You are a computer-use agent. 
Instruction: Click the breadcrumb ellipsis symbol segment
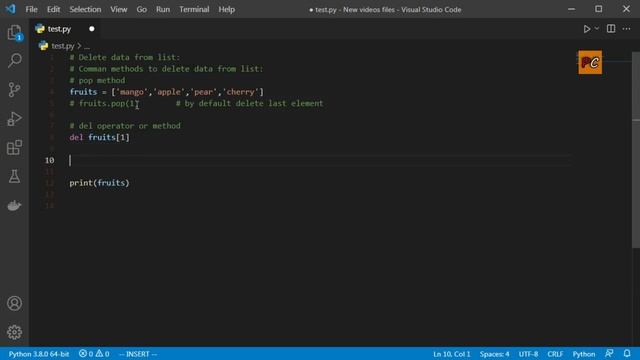[x=87, y=46]
